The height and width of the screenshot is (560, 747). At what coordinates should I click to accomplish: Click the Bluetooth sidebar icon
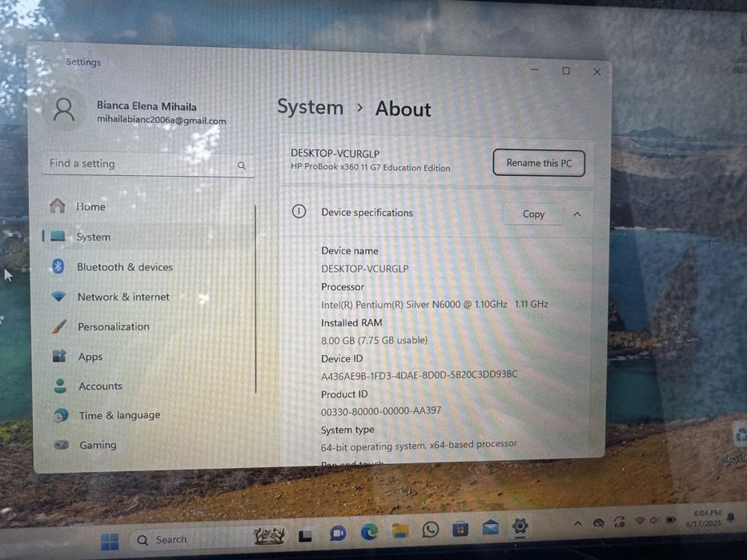click(58, 266)
